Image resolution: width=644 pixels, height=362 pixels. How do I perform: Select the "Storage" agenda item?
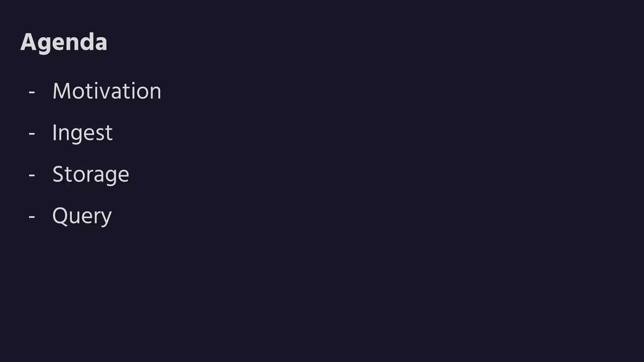91,175
